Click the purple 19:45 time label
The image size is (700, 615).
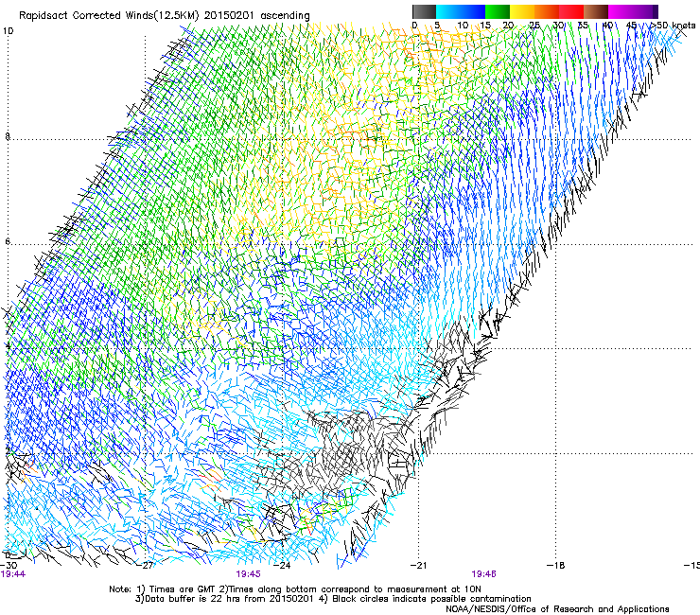[x=249, y=574]
